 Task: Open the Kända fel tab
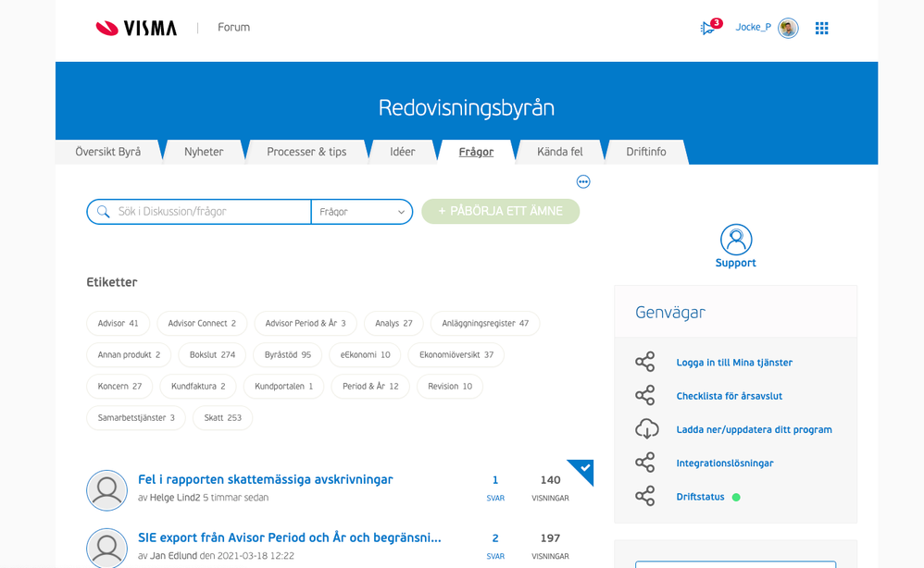pyautogui.click(x=560, y=152)
